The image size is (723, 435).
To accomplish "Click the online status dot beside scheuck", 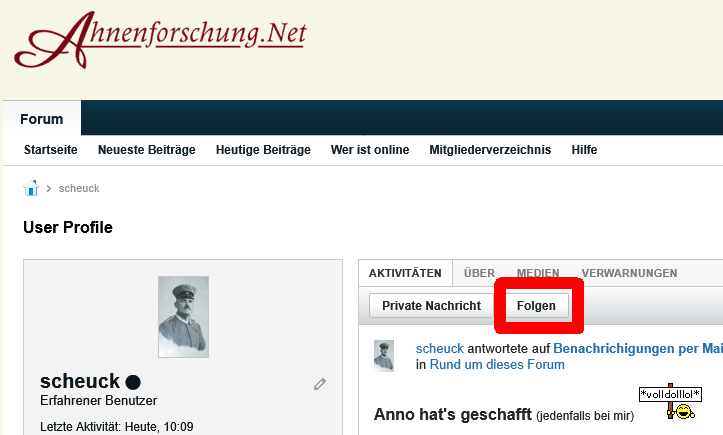I will (133, 382).
